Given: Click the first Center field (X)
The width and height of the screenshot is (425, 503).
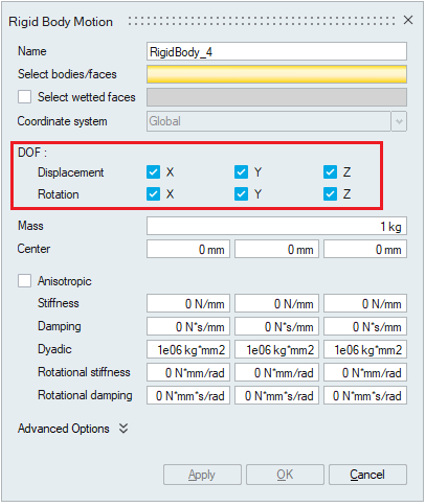Looking at the screenshot, I should click(188, 249).
